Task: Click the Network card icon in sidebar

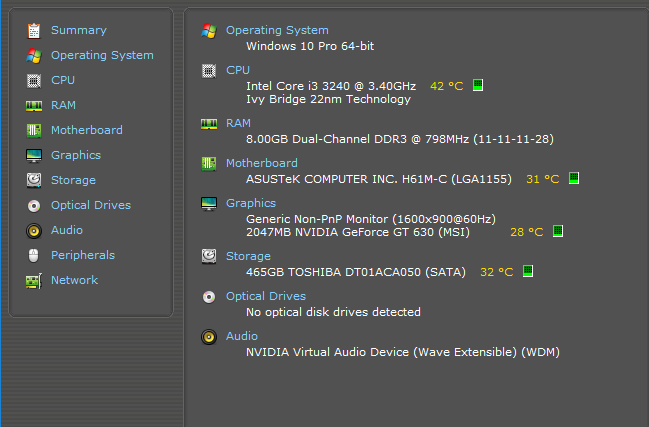Action: (x=34, y=281)
